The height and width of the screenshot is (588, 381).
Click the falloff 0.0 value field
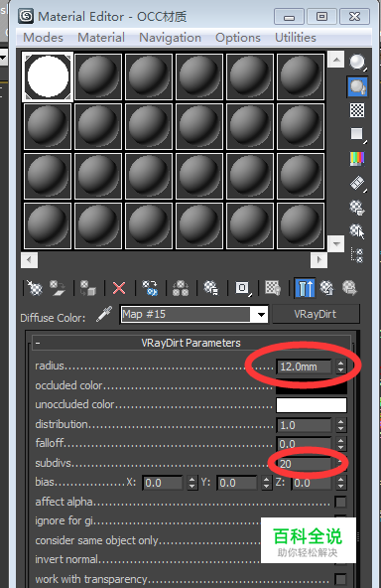click(305, 444)
